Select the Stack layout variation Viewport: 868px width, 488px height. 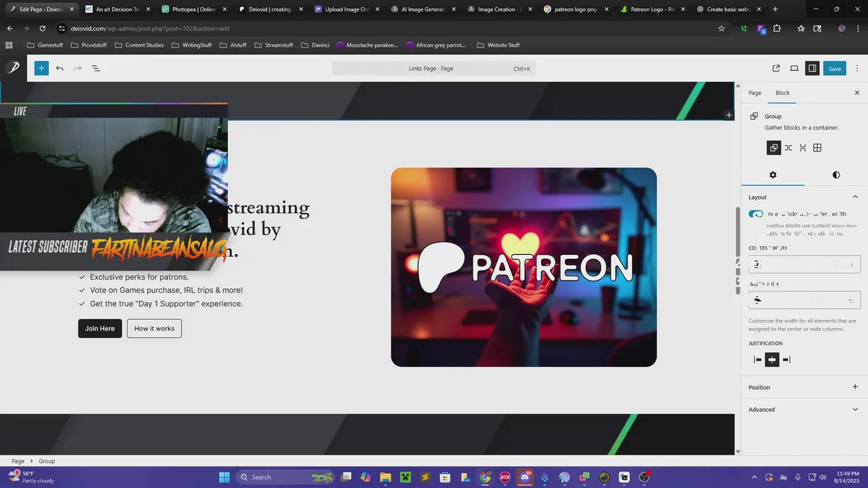[803, 148]
